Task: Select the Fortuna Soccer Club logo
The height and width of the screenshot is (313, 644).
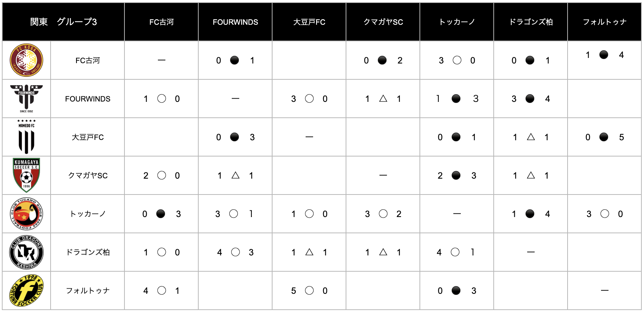Action: (x=26, y=290)
